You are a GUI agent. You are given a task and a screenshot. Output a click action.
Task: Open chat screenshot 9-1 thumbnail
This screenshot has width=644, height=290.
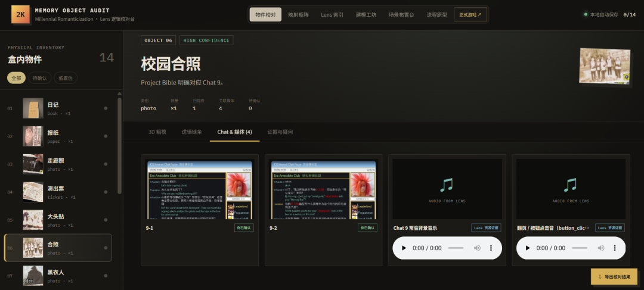click(200, 189)
